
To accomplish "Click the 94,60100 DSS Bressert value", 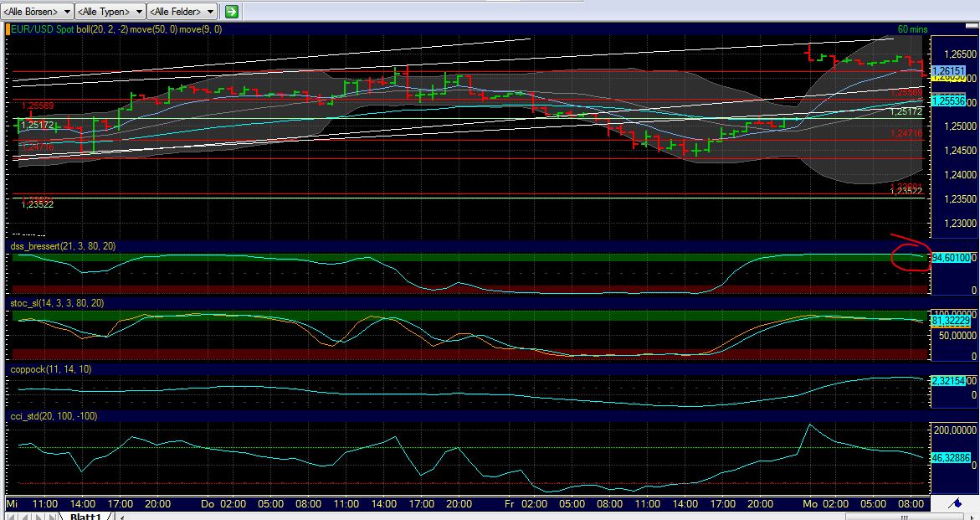I will 952,258.
